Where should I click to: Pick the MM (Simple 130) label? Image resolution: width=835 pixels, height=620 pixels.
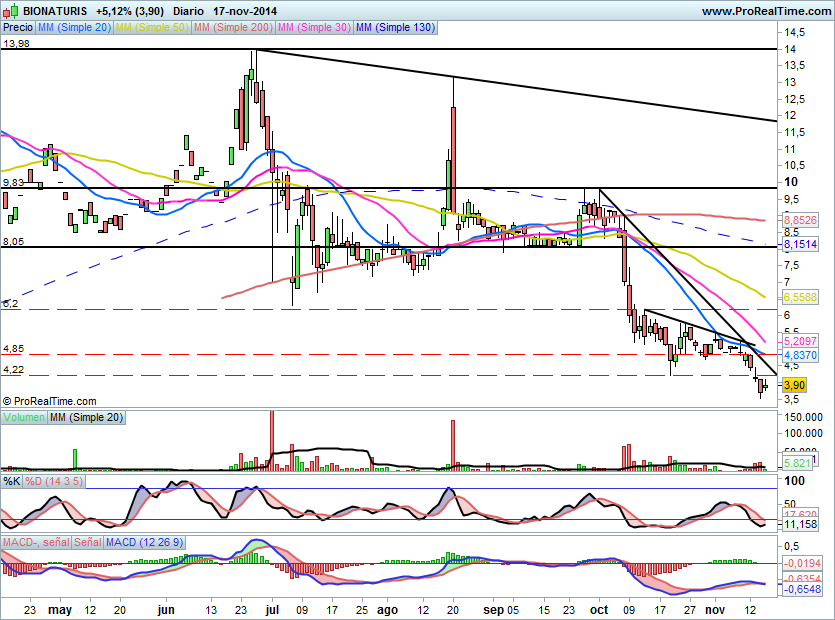click(x=395, y=27)
